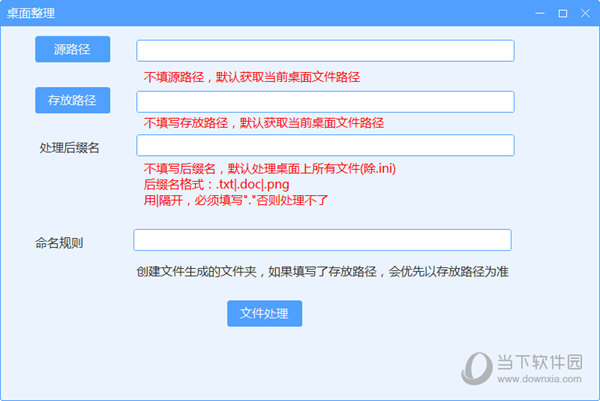
Task: Click description text 创建文件生成的文件夹
Action: (196, 272)
